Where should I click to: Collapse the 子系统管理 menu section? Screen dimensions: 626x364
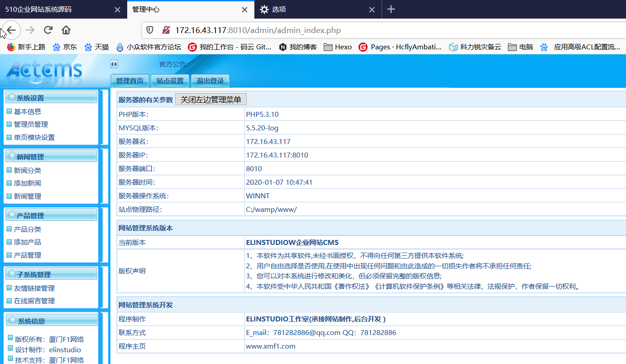point(52,274)
